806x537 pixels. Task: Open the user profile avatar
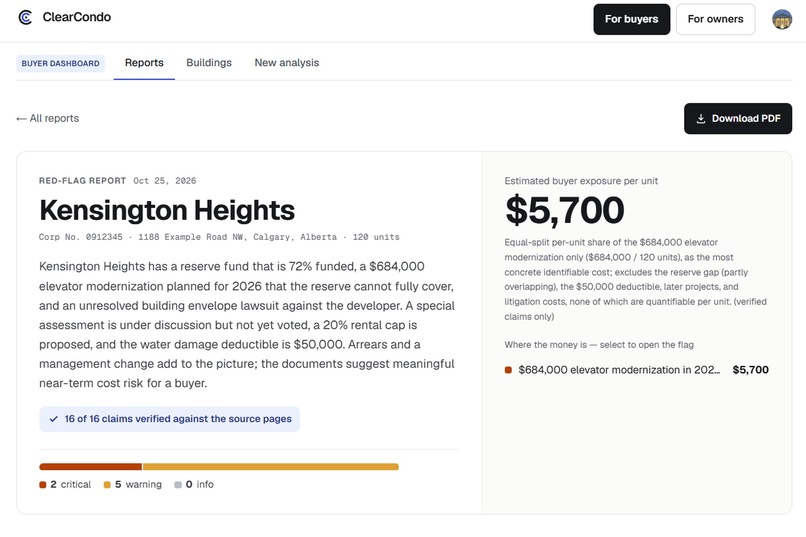pyautogui.click(x=782, y=20)
